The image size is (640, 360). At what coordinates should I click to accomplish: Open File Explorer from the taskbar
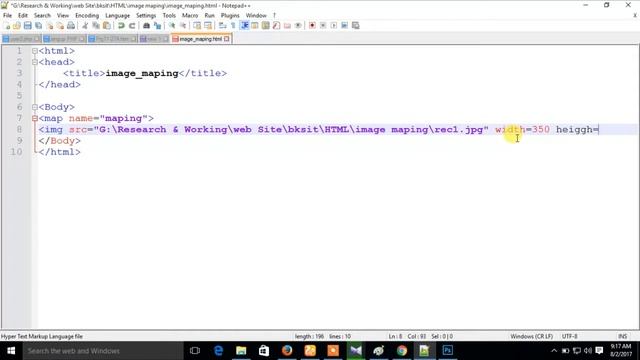[241, 351]
